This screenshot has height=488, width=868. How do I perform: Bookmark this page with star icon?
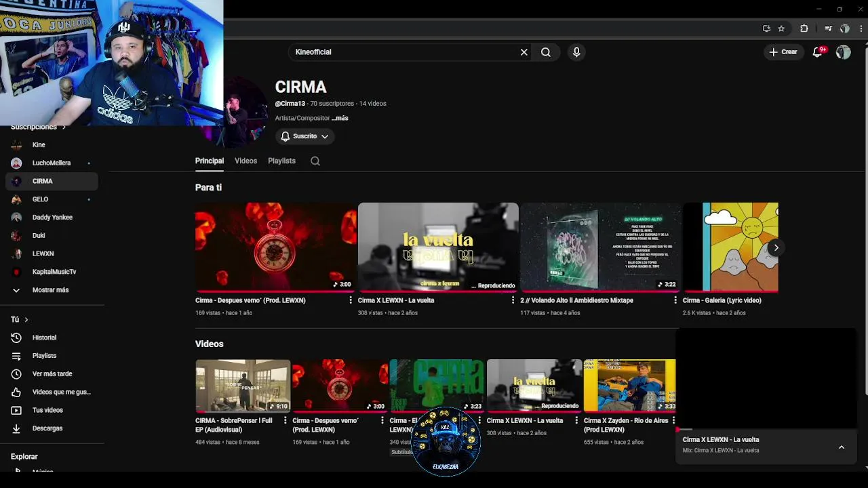pos(781,28)
